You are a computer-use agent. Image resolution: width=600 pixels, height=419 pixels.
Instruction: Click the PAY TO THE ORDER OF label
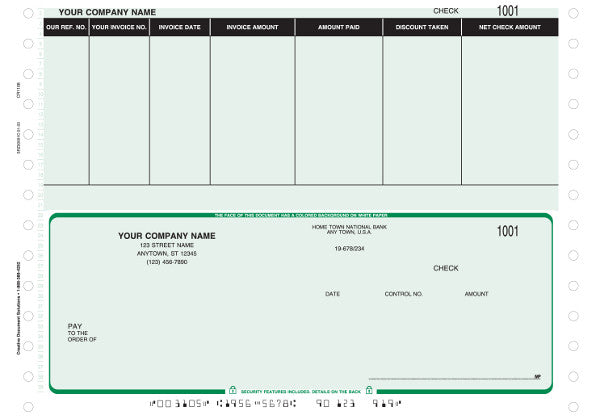81,333
